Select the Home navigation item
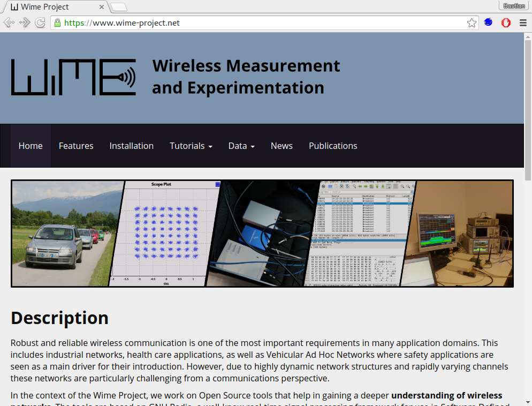Image resolution: width=532 pixels, height=406 pixels. click(31, 146)
